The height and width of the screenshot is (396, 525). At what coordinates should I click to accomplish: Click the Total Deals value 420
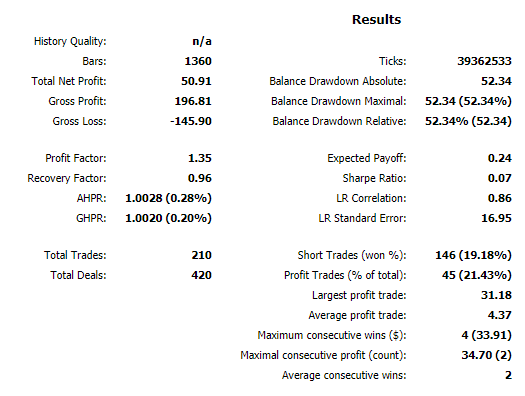tap(202, 275)
